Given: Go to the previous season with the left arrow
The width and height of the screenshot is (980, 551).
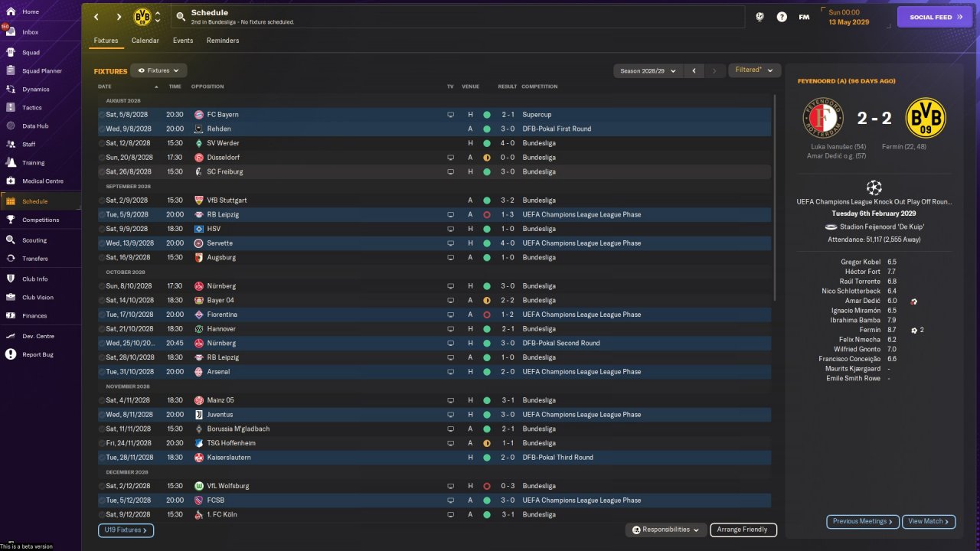Looking at the screenshot, I should [694, 70].
